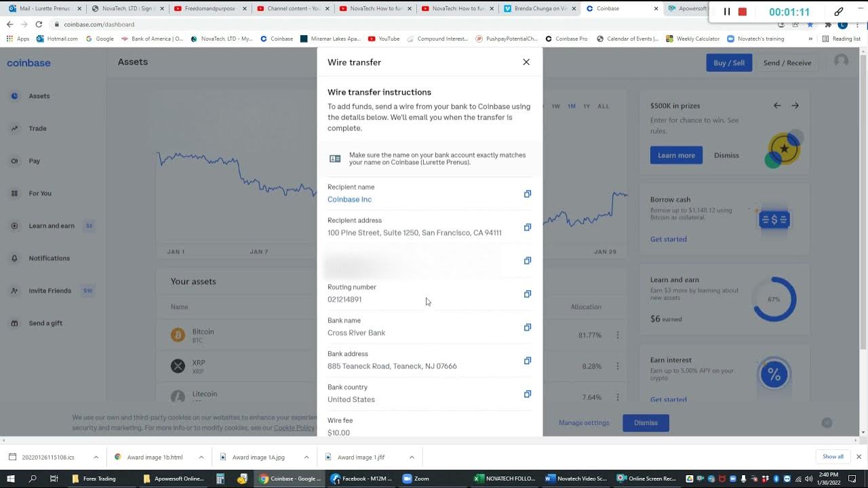Select the ALL chart range
The image size is (868, 488).
coord(604,106)
